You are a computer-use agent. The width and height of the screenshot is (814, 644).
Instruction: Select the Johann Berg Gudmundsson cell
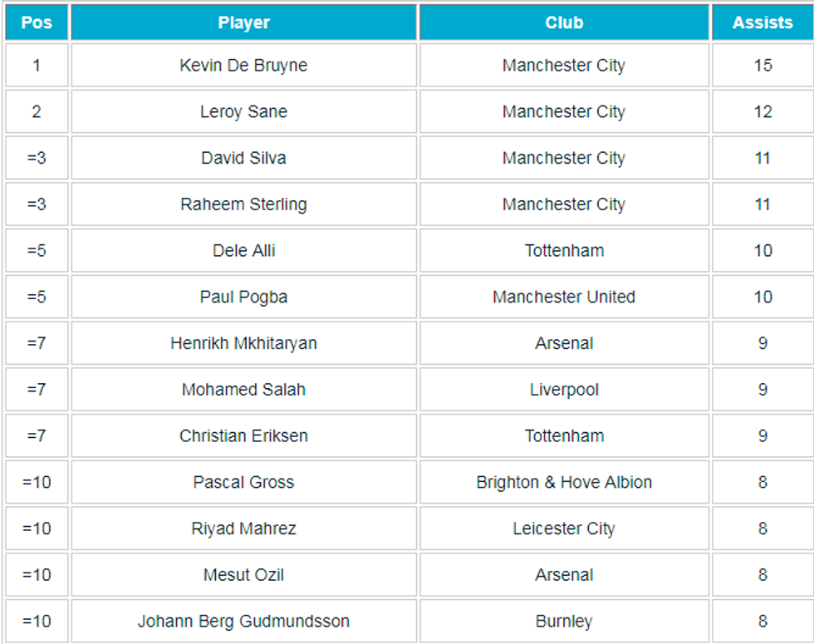point(243,621)
